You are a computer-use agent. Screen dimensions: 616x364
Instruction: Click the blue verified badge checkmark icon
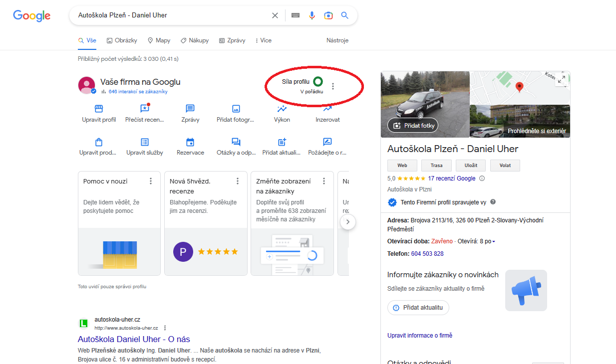click(x=392, y=202)
